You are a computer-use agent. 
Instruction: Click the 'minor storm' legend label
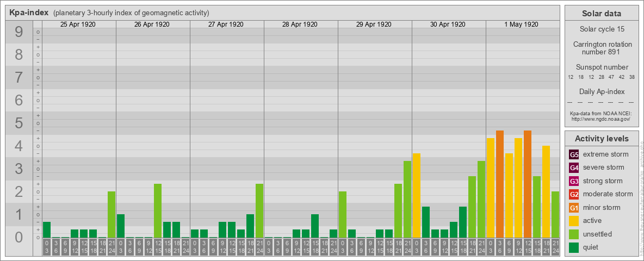pyautogui.click(x=602, y=207)
